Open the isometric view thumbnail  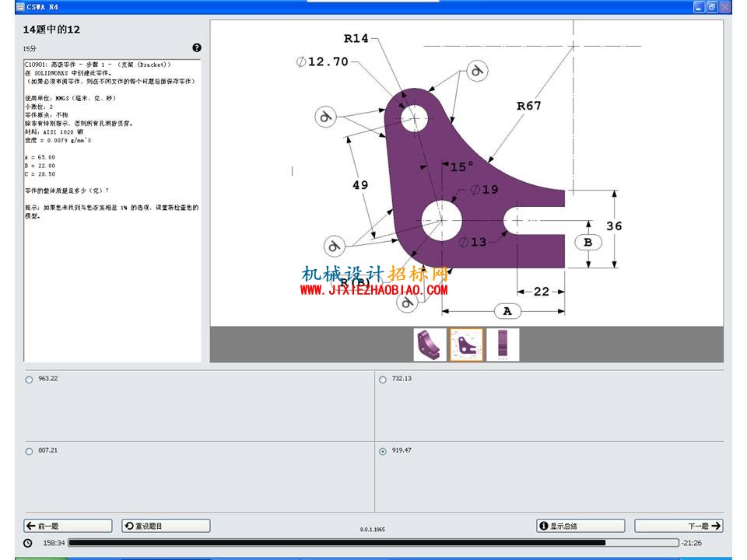tap(430, 345)
